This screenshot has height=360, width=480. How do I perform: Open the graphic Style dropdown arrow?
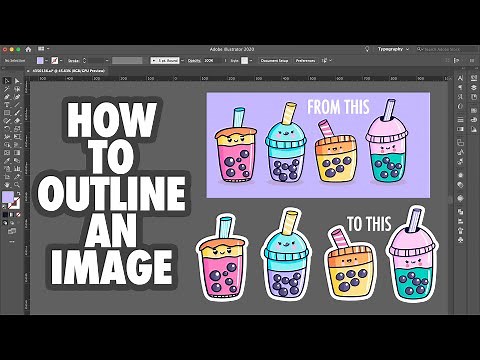[251, 61]
